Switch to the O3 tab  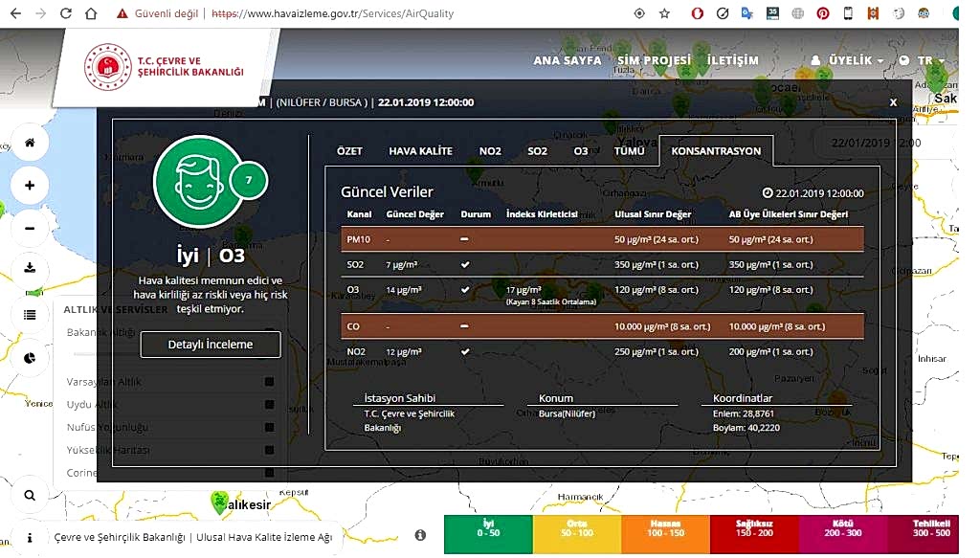[x=581, y=151]
